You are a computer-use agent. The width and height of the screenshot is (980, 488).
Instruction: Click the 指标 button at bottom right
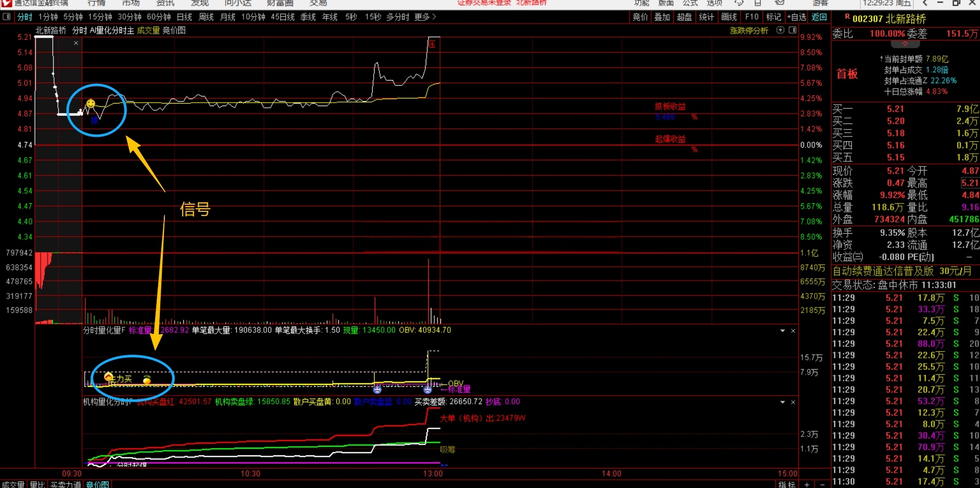pos(787,484)
